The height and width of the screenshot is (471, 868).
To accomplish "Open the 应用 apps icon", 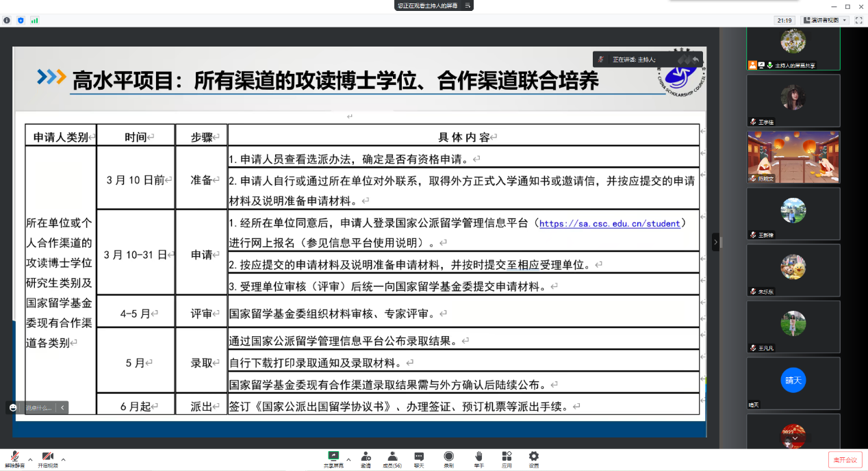I will point(507,458).
